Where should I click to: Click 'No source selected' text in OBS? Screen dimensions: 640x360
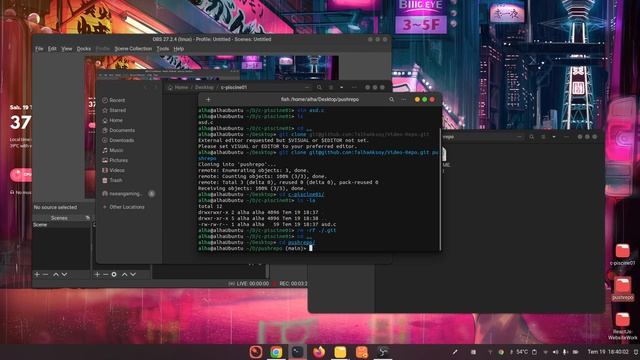click(55, 207)
